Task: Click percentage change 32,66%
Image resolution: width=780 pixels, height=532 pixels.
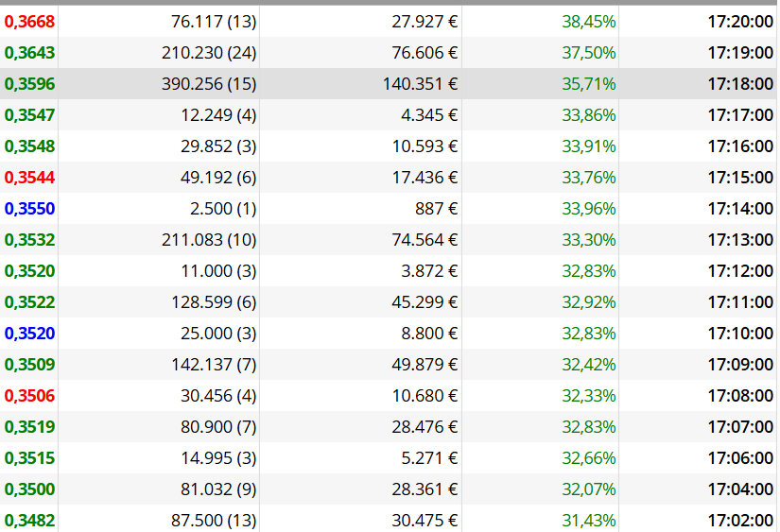Action: pos(588,458)
